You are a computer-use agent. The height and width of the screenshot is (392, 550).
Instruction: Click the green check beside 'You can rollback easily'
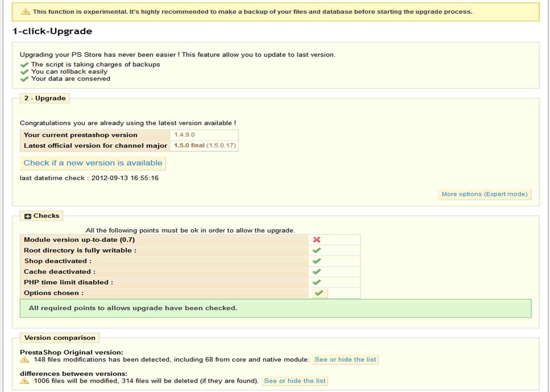pyautogui.click(x=24, y=72)
